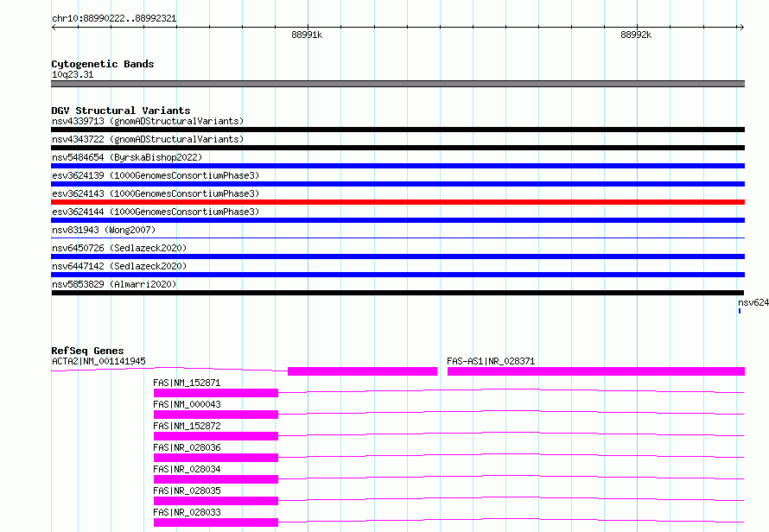Click the 10q23.31 band label
The image size is (769, 532).
tap(73, 74)
